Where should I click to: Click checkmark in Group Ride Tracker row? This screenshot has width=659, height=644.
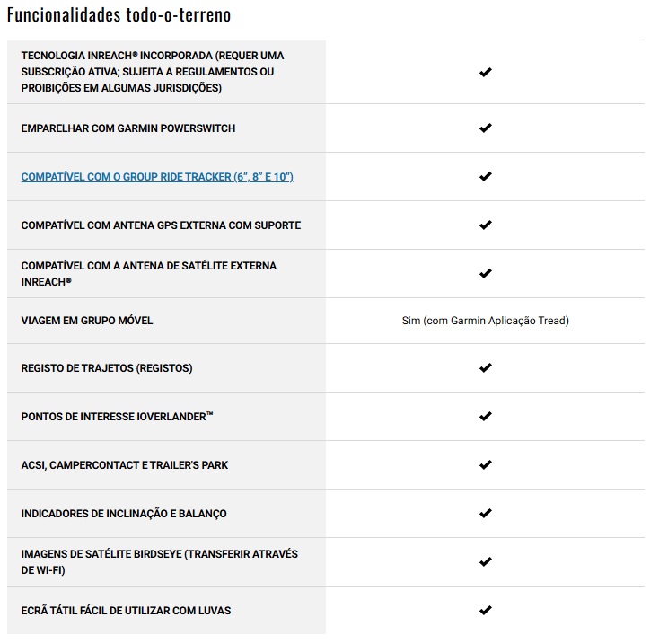pos(486,177)
